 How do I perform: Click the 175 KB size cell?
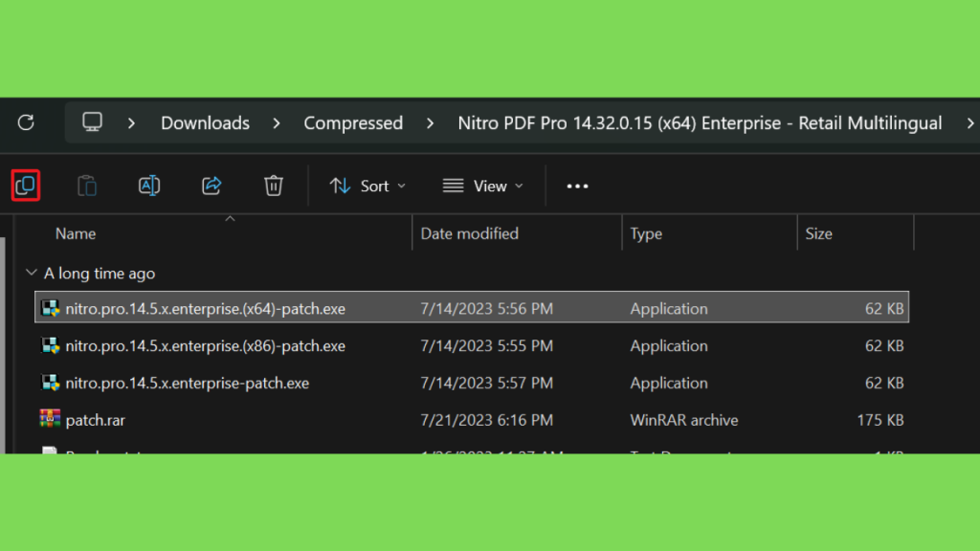880,421
